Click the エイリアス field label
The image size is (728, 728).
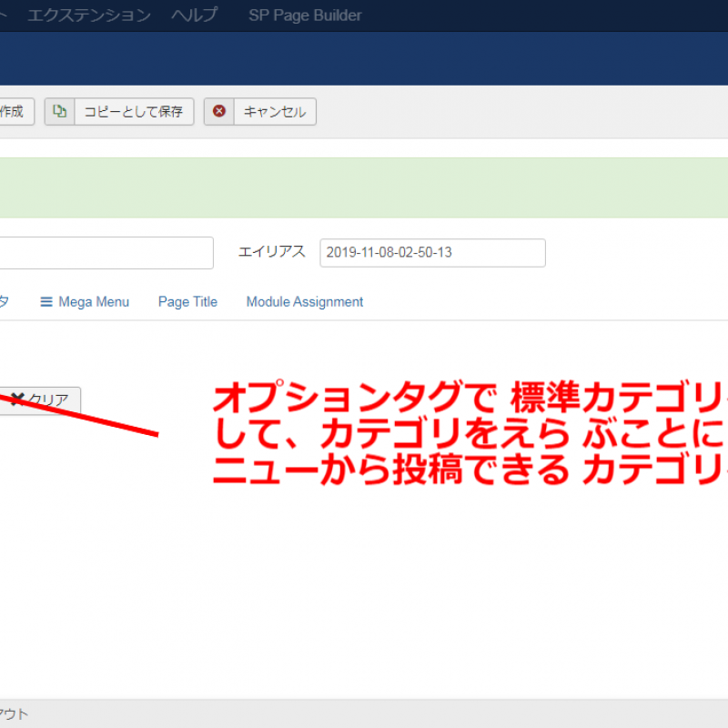[x=271, y=253]
